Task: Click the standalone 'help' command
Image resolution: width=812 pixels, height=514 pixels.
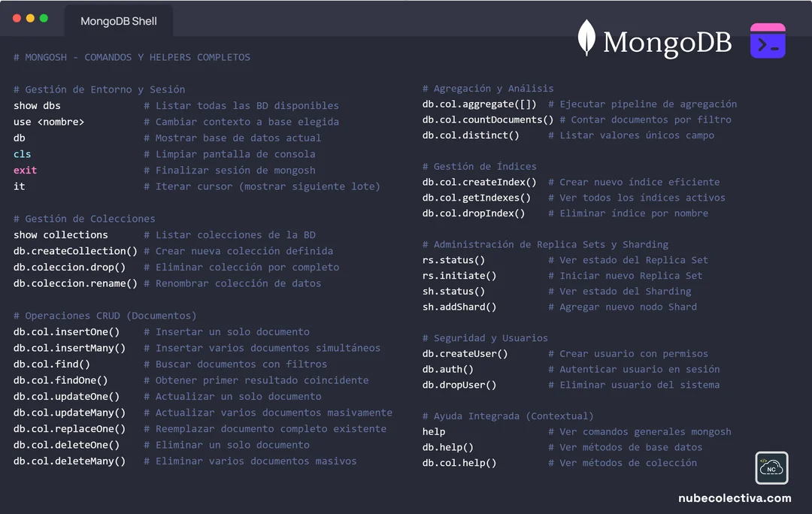Action: 434,431
